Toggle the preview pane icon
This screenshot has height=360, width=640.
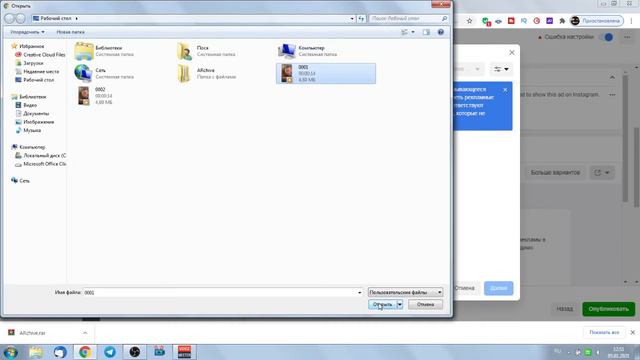[426, 32]
